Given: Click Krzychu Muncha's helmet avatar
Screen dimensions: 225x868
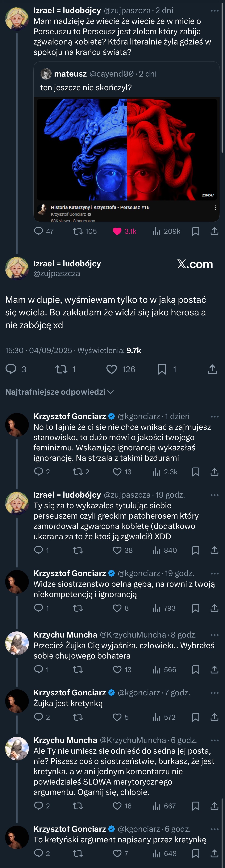Looking at the screenshot, I should pyautogui.click(x=17, y=643).
